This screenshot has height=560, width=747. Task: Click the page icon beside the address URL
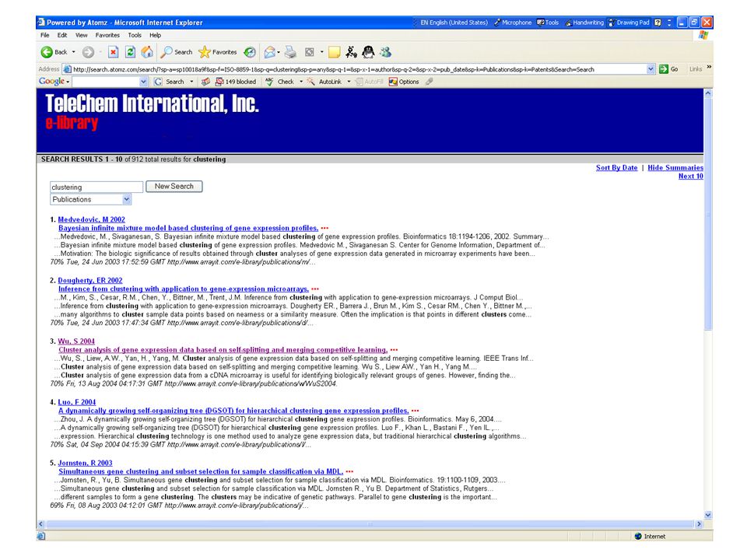pos(67,69)
